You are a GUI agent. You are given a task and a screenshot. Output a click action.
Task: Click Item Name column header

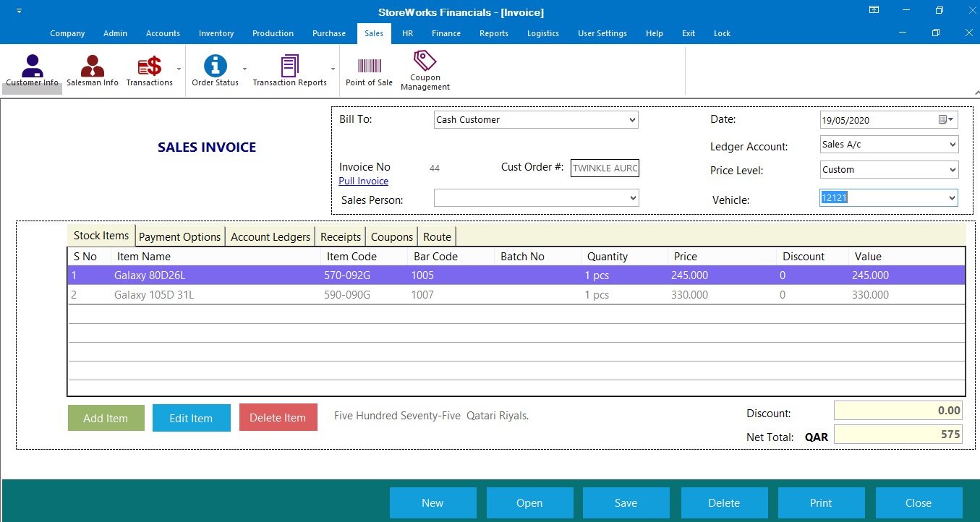(x=216, y=257)
